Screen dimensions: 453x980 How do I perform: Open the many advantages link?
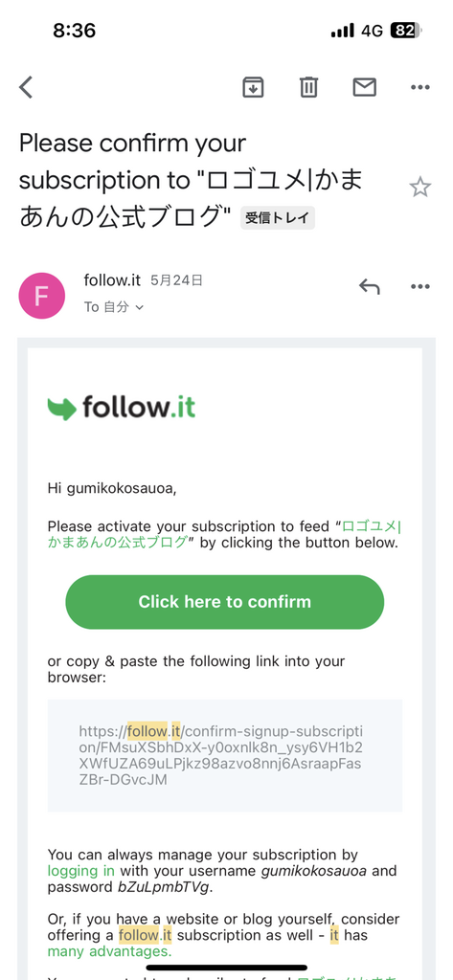(109, 952)
